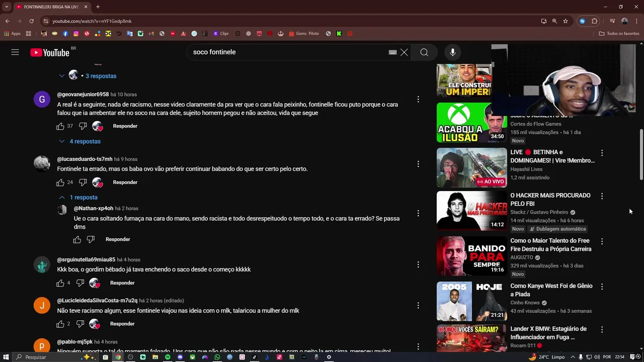Like srguinutella69miau85's comment

click(x=60, y=283)
